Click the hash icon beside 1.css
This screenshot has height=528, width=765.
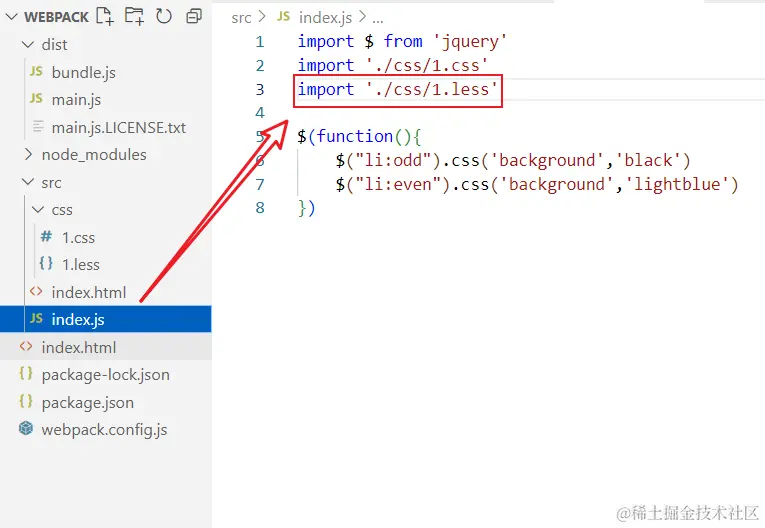[46, 237]
